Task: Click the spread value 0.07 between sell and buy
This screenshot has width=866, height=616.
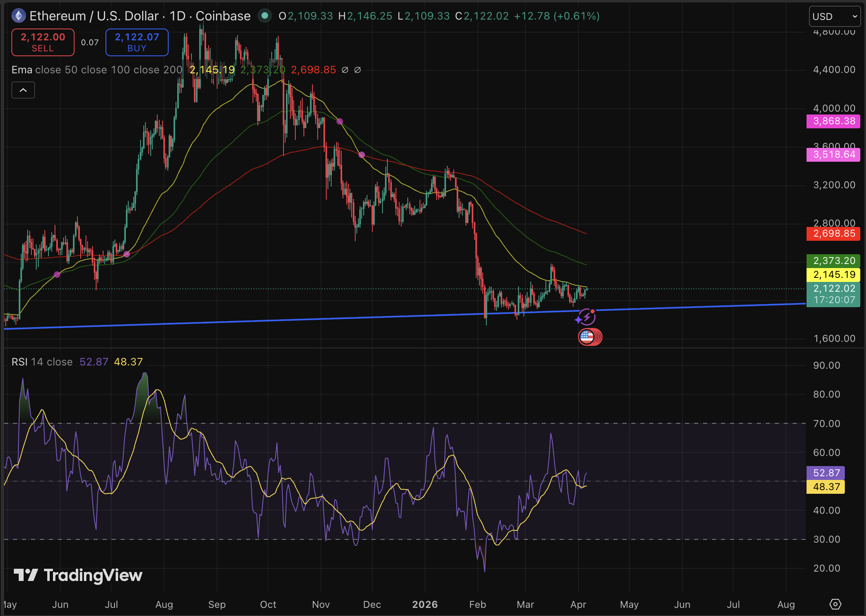Action: (x=90, y=42)
